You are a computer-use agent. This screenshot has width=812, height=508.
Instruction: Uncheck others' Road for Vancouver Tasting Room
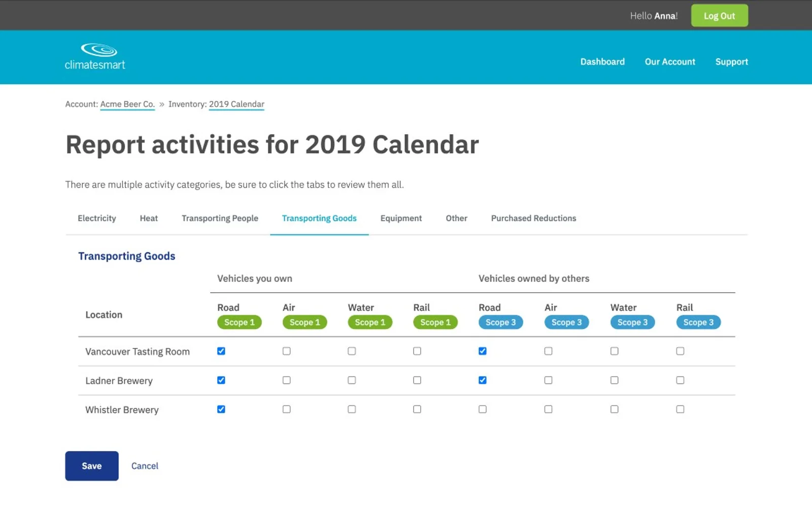[x=483, y=351]
